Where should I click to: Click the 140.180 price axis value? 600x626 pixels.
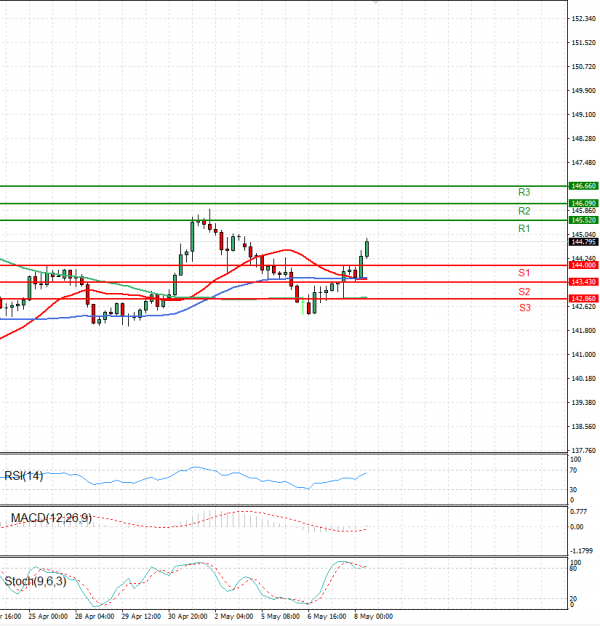[584, 378]
